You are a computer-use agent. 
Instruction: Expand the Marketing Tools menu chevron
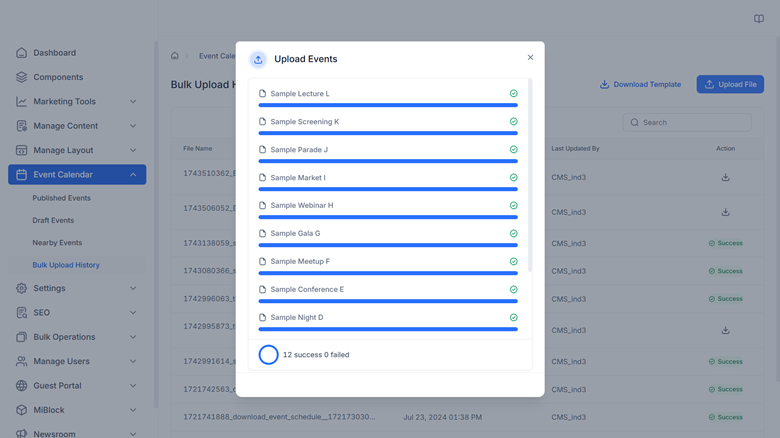tap(133, 102)
